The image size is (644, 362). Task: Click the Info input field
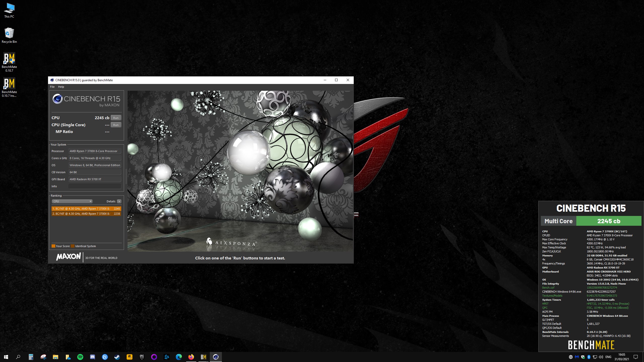tap(95, 186)
